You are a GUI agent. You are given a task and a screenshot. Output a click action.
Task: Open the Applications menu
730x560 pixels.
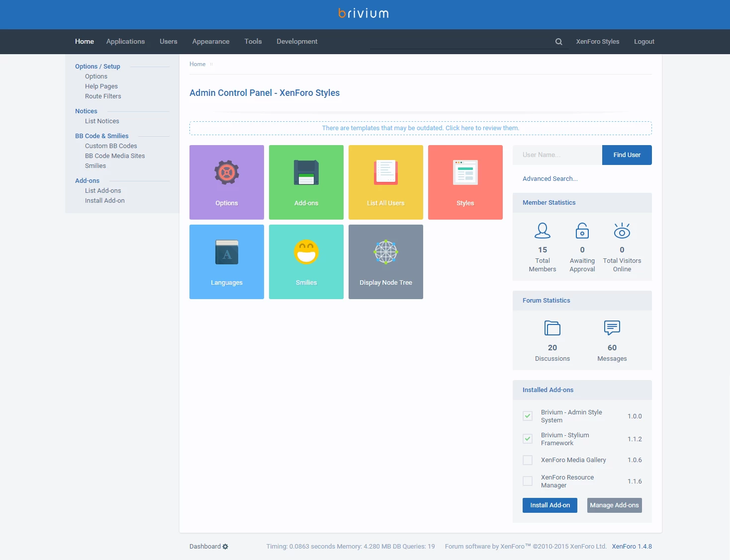[125, 42]
